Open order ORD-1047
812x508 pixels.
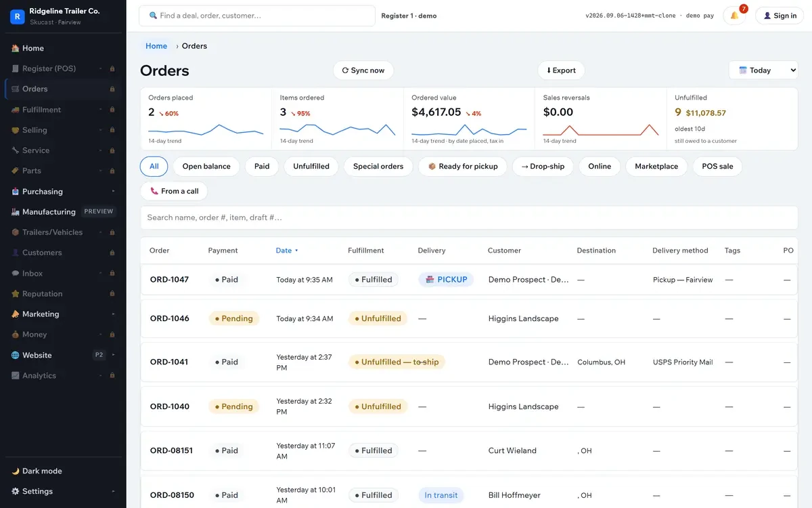click(169, 280)
